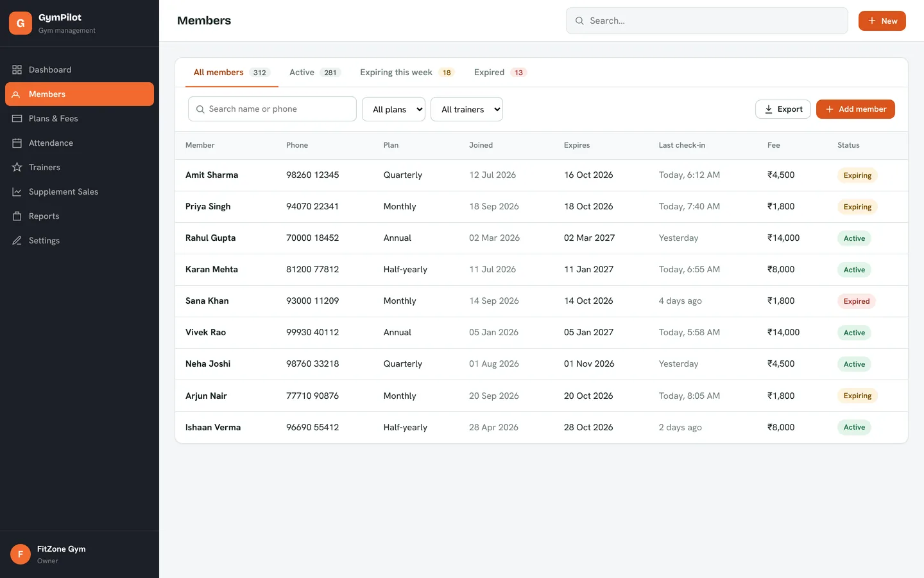Click Vivek Rao's name
This screenshot has height=578, width=924.
pyautogui.click(x=205, y=332)
